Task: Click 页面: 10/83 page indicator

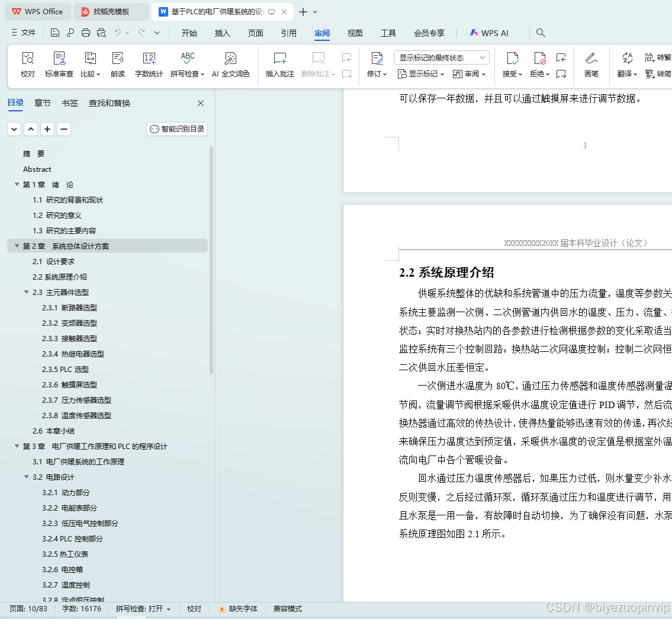Action: pyautogui.click(x=28, y=609)
